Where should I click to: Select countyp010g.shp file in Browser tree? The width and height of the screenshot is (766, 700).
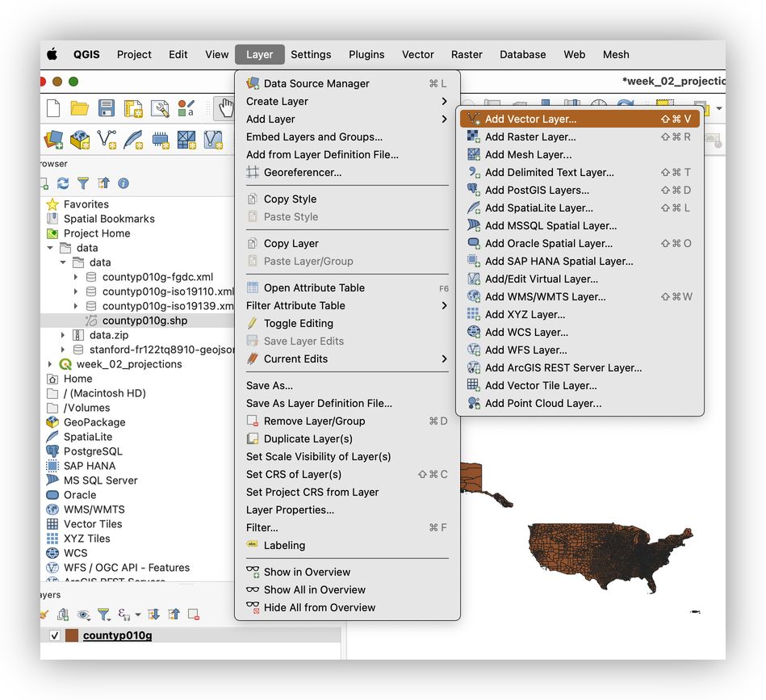tap(144, 321)
